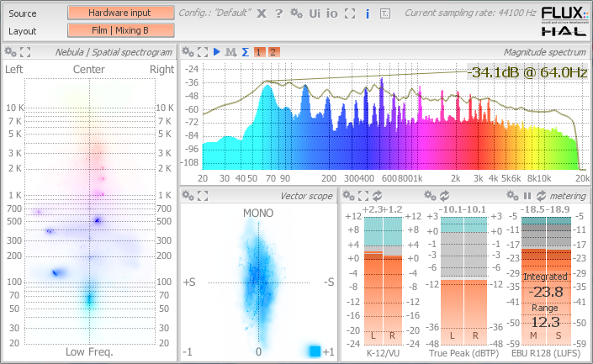Click the M max-hold icon in spectrum toolbar
Screen dimensions: 593x364
pyautogui.click(x=230, y=52)
